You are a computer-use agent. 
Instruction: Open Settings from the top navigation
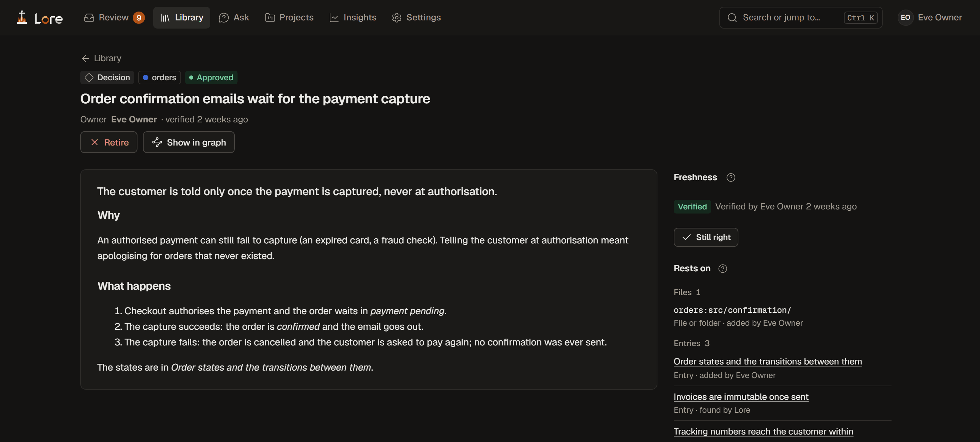pyautogui.click(x=416, y=17)
